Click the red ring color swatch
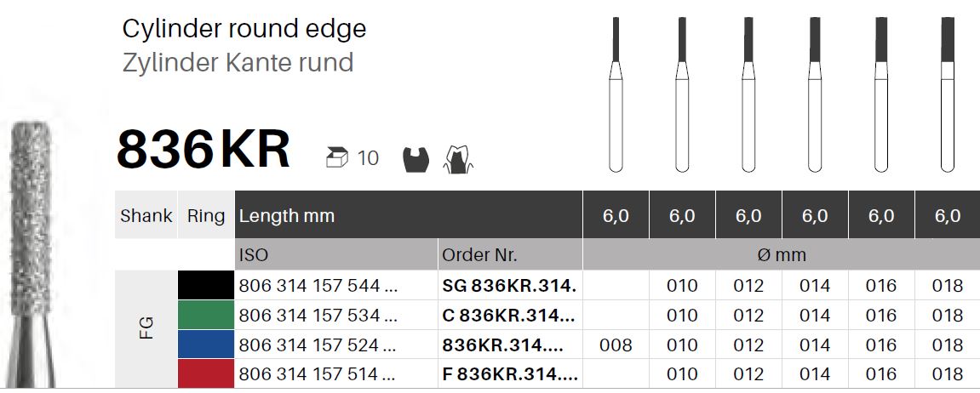The height and width of the screenshot is (393, 980). (206, 373)
